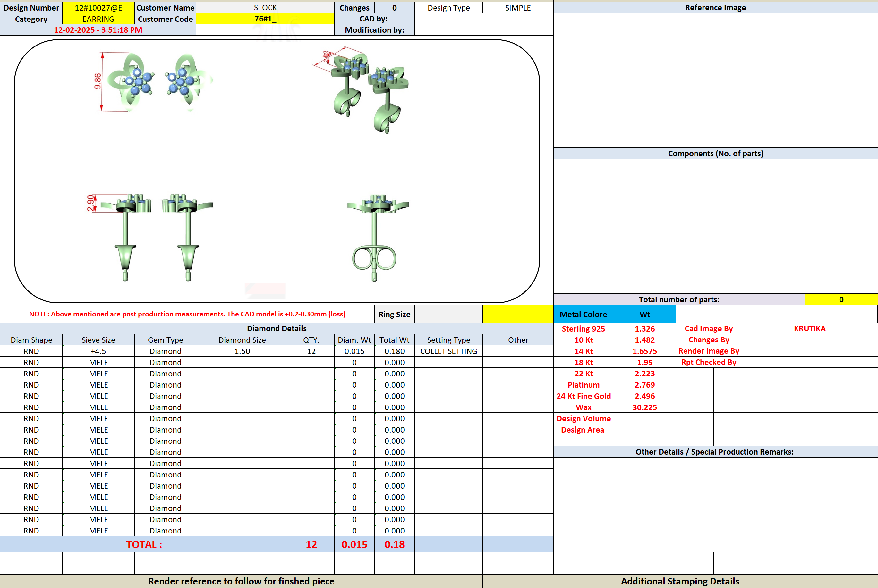Image resolution: width=878 pixels, height=588 pixels.
Task: Select the Additional Stamping Details footer
Action: tap(680, 581)
